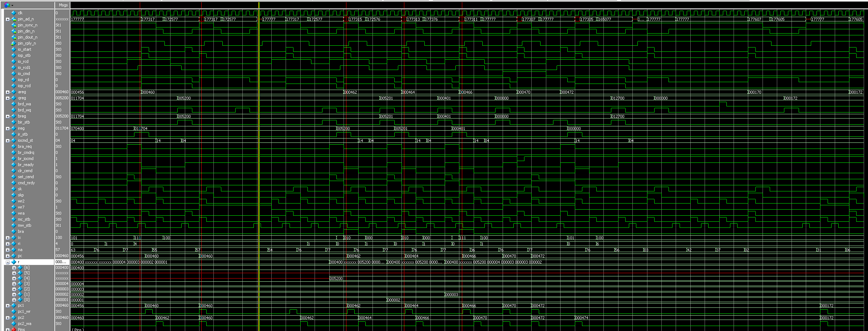Screen dimensions: 868x331
Task: Click the wr7 signal diamond icon
Action: (x=14, y=207)
